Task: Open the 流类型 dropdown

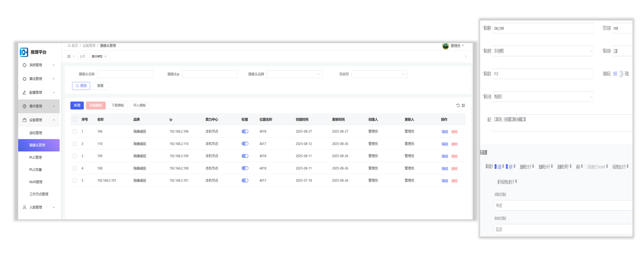Action: coord(379,74)
